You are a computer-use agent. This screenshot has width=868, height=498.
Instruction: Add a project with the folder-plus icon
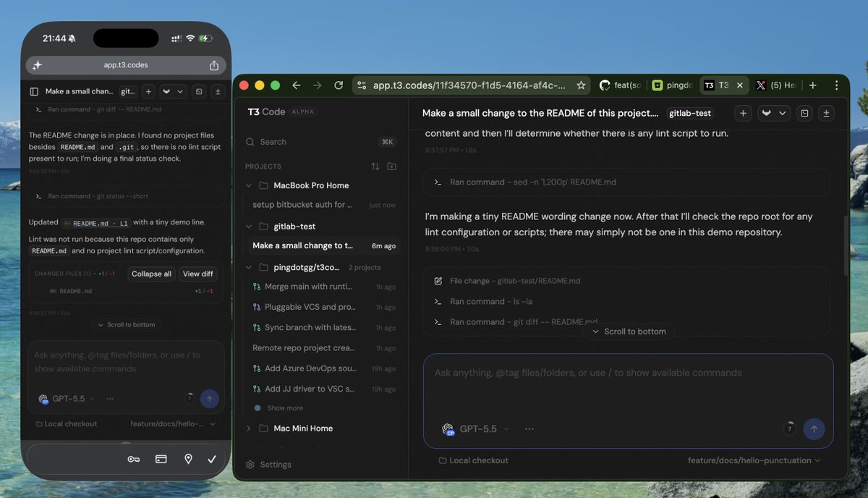pos(392,166)
